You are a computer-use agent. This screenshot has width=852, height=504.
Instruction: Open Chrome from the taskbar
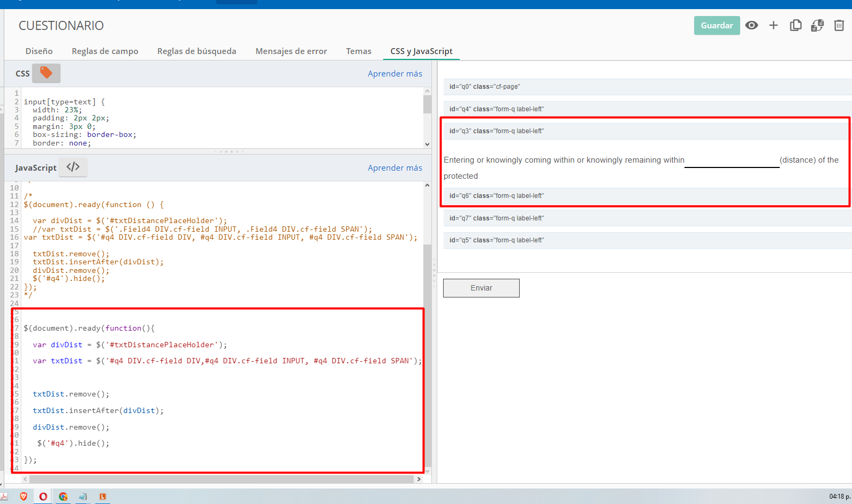pos(63,497)
